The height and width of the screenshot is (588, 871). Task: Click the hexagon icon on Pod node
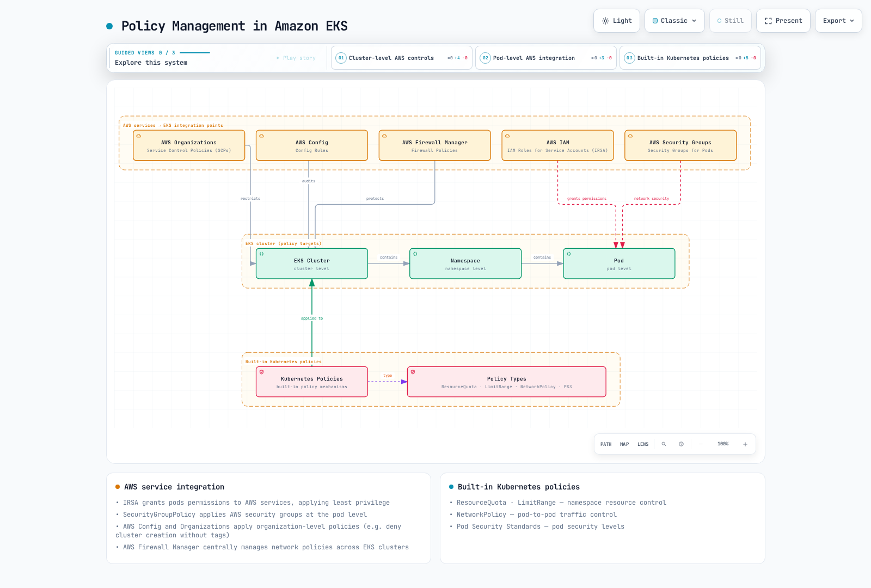[x=569, y=254]
